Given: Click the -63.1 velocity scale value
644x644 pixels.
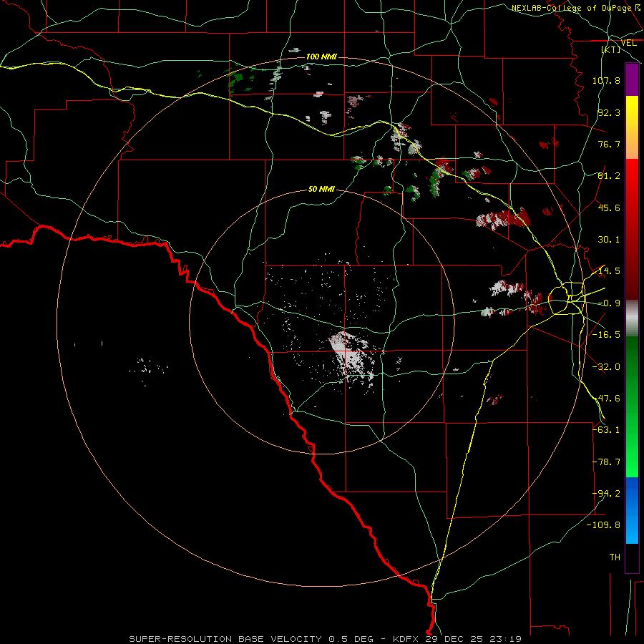Looking at the screenshot, I should tap(606, 430).
